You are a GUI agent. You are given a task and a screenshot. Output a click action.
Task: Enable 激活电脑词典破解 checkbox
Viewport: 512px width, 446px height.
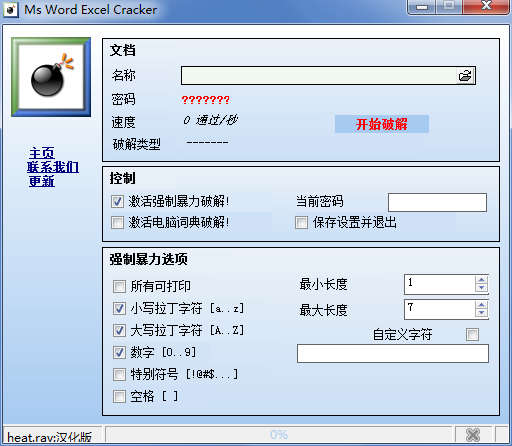pos(117,222)
